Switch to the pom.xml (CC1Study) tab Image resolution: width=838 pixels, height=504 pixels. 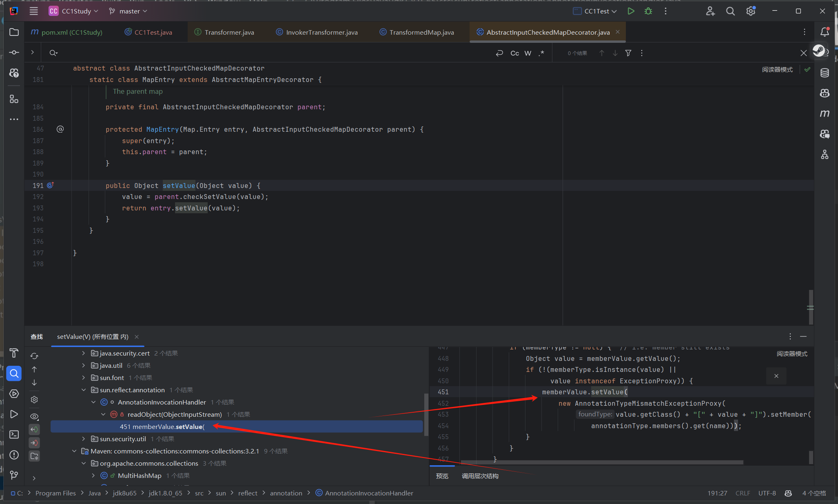point(67,32)
